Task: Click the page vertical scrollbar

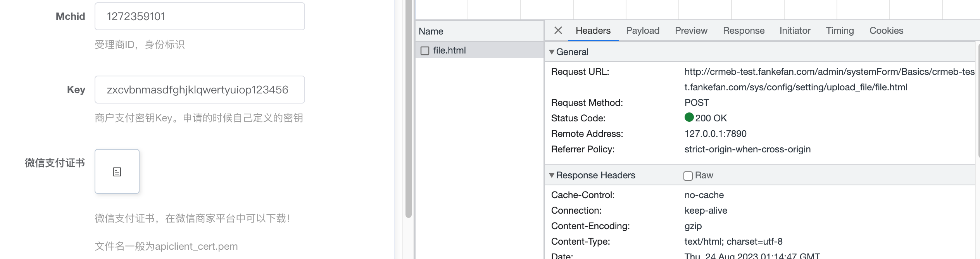Action: pos(408,109)
